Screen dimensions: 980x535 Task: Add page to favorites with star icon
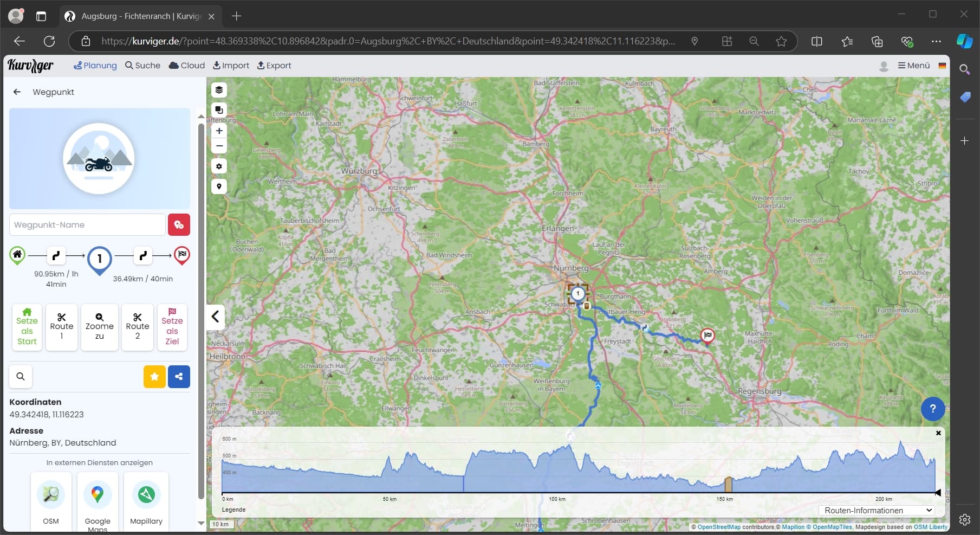[x=781, y=41]
